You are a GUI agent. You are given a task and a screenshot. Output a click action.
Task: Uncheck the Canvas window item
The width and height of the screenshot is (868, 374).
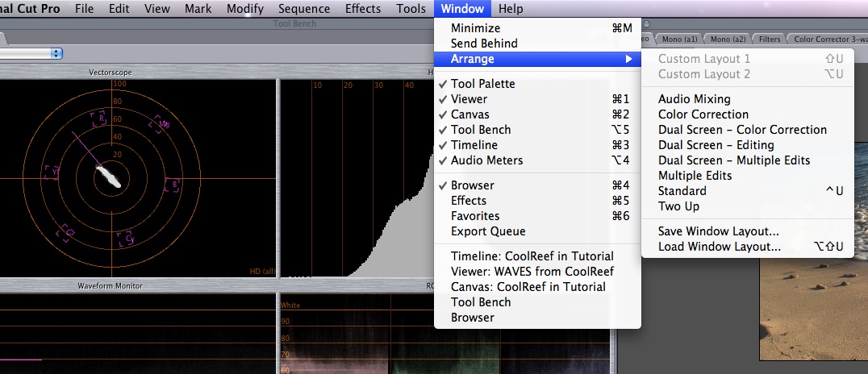[x=537, y=114]
